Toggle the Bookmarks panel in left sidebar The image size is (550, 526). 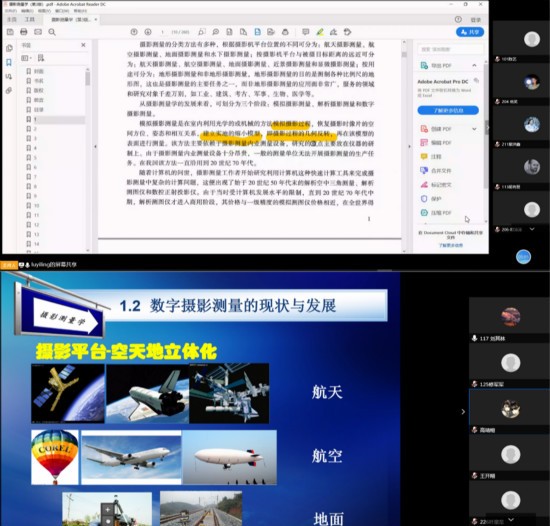9,62
